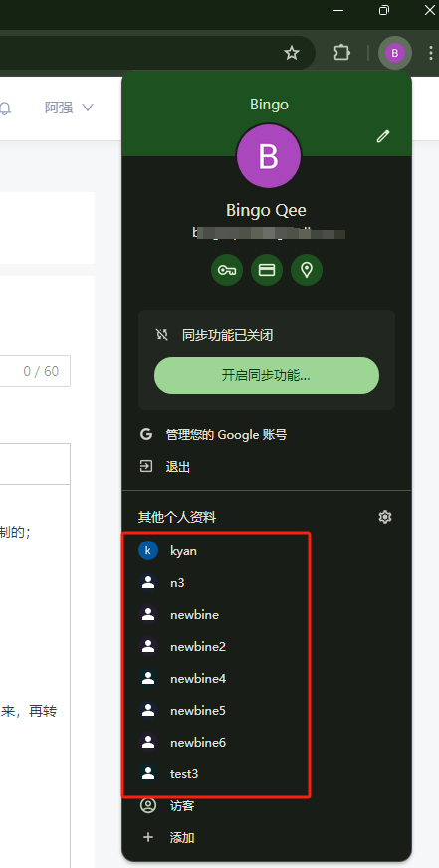Viewport: 439px width, 868px height.
Task: Manage profiles with the gear icon
Action: tap(385, 517)
